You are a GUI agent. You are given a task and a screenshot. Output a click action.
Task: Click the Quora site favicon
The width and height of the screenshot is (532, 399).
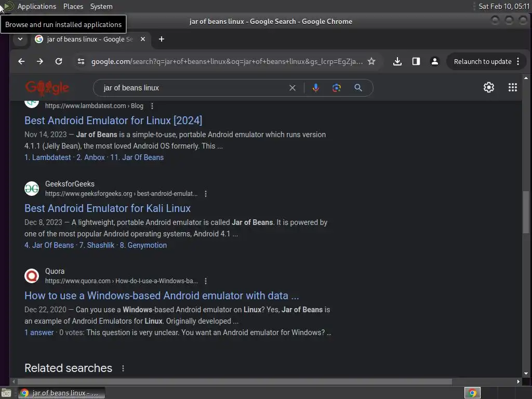click(32, 276)
